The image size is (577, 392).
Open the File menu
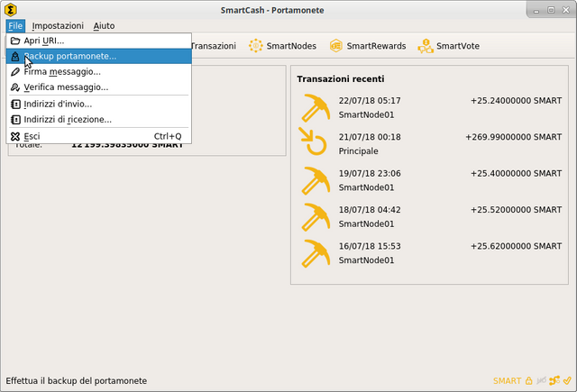(15, 26)
